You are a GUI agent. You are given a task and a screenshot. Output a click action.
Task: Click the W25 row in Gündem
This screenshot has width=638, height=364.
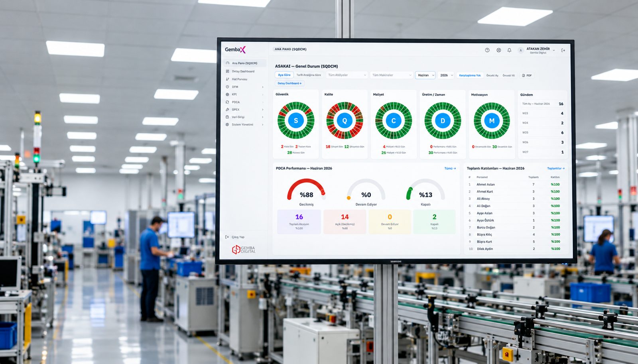click(x=543, y=132)
